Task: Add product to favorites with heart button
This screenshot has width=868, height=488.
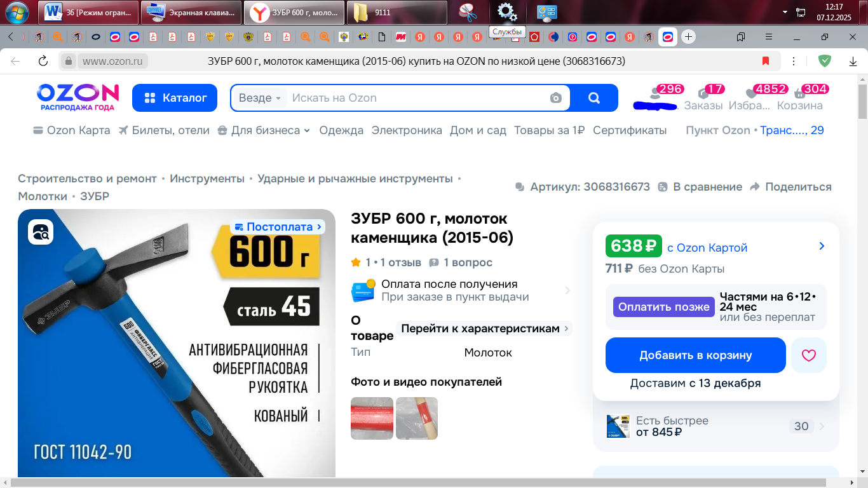Action: coord(808,355)
